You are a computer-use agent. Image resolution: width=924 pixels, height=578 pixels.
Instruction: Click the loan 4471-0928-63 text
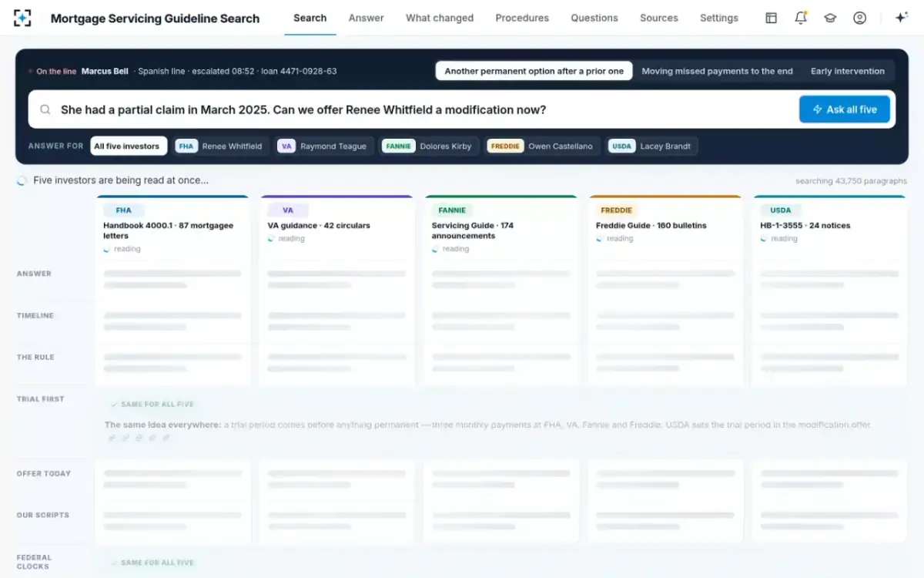pos(298,72)
